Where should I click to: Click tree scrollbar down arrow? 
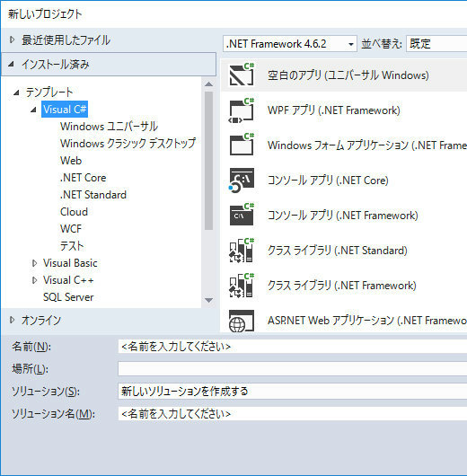209,300
